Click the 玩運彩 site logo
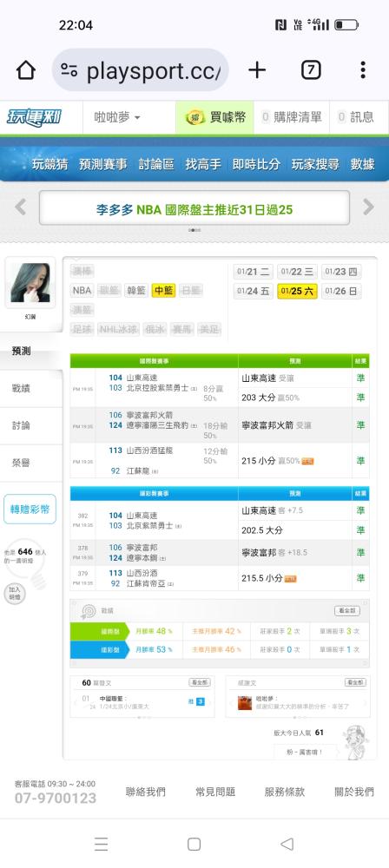Screen dimensions: 389x868 [34, 117]
